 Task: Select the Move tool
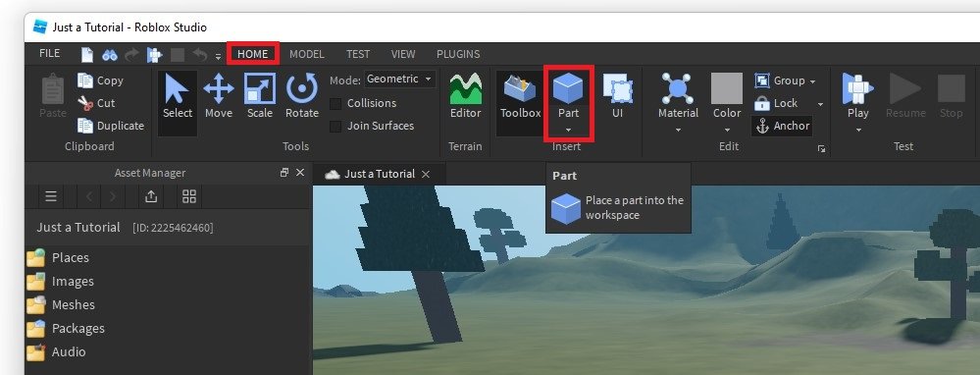click(x=218, y=95)
